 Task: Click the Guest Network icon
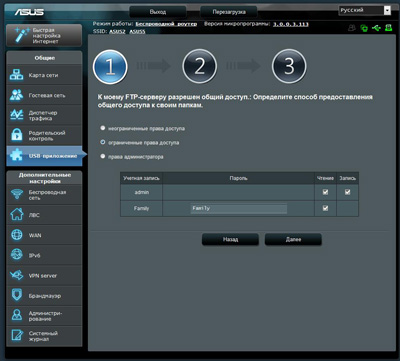pyautogui.click(x=16, y=95)
